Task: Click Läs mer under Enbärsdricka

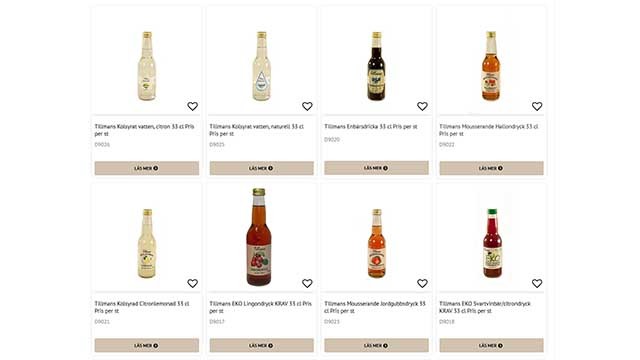Action: [x=376, y=168]
